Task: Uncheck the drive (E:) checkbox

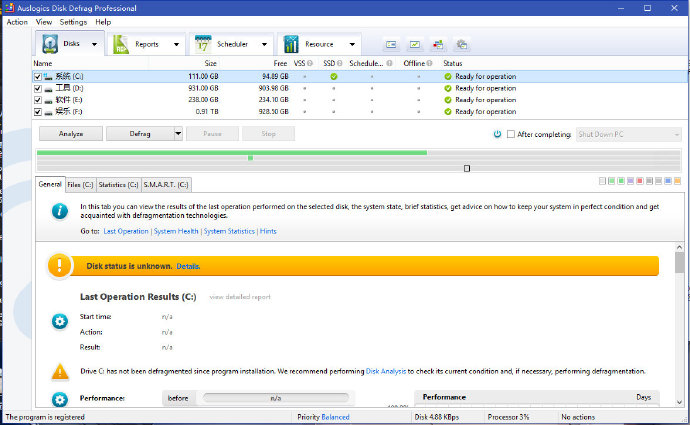Action: coord(38,100)
